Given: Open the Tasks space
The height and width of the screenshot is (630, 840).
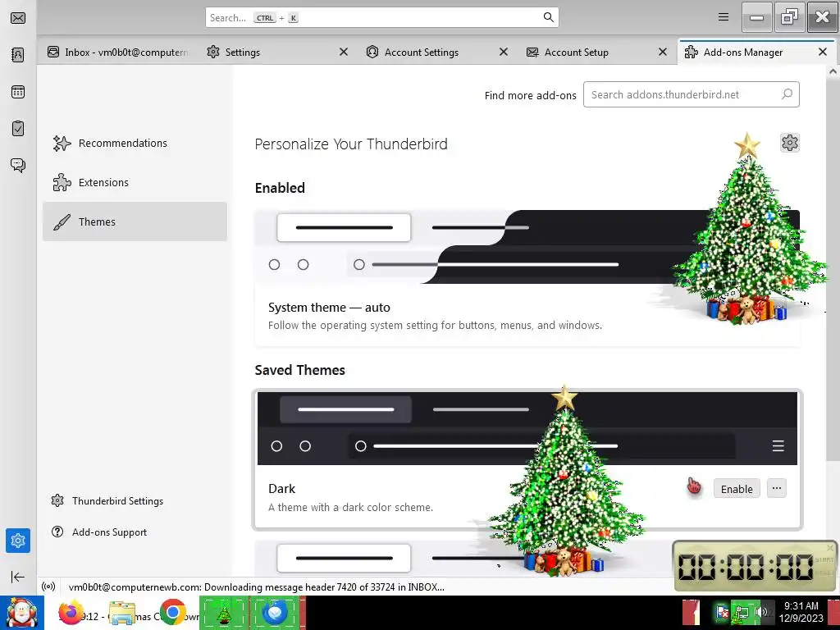Looking at the screenshot, I should (x=18, y=129).
